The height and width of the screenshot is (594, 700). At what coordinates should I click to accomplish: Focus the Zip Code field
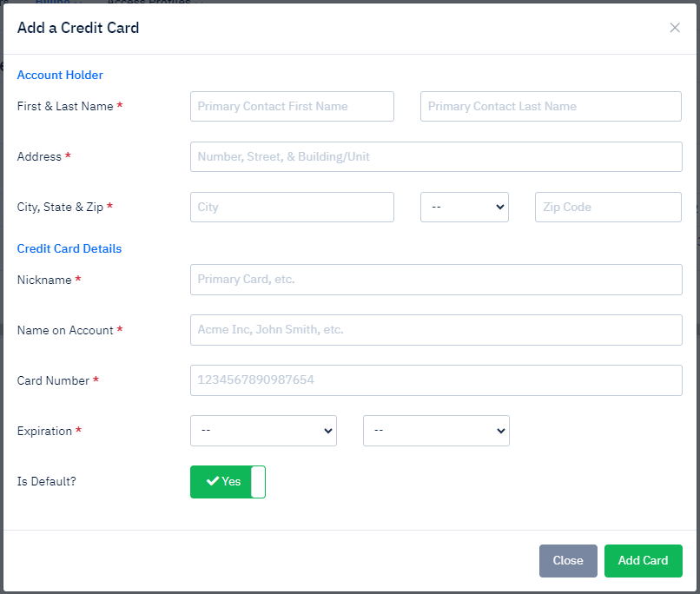tap(608, 208)
